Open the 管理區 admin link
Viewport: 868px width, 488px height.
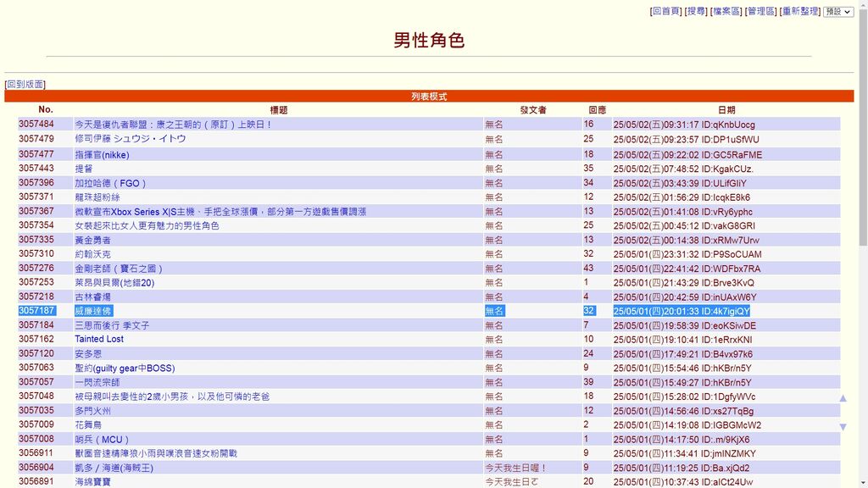[760, 11]
